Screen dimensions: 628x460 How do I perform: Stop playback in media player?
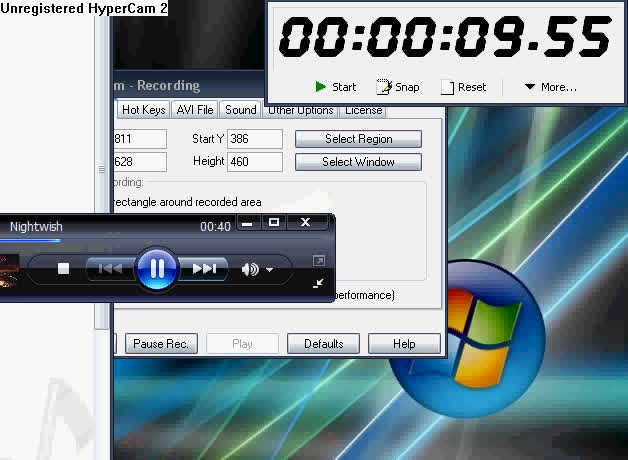[x=63, y=269]
